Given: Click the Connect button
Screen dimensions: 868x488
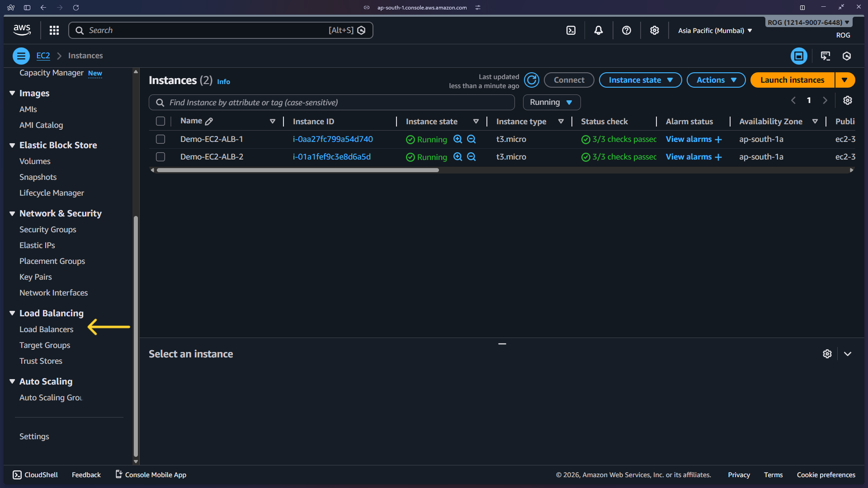Looking at the screenshot, I should (569, 80).
